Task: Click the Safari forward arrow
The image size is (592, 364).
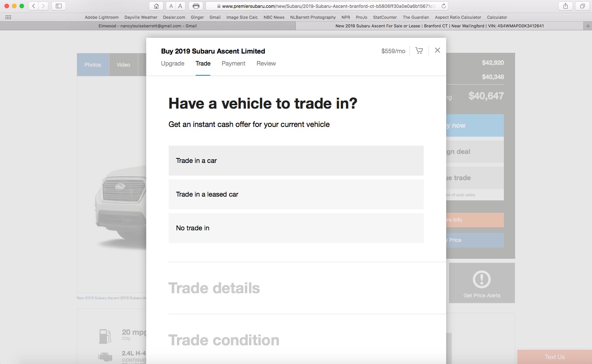Action: [x=43, y=6]
